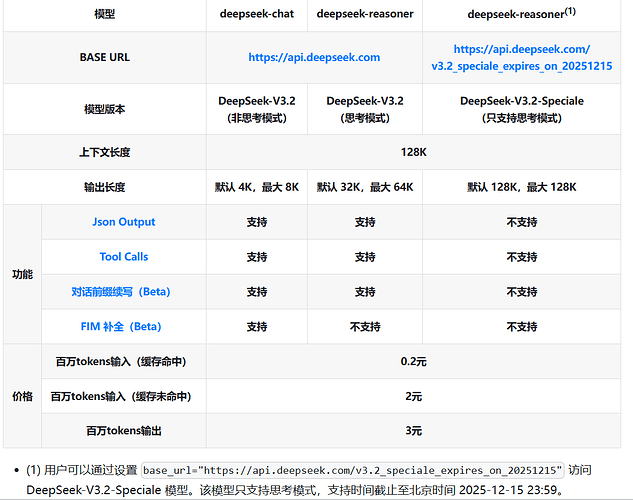The width and height of the screenshot is (633, 500).
Task: Click 不支持 in the Tool Calls row
Action: [522, 257]
